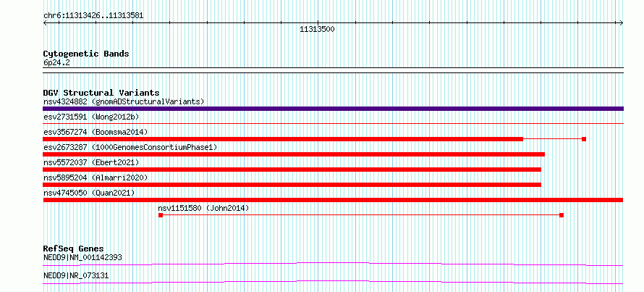This screenshot has width=644, height=292.
Task: Click the 6p24.2 cytogenetic band bar
Action: click(333, 70)
